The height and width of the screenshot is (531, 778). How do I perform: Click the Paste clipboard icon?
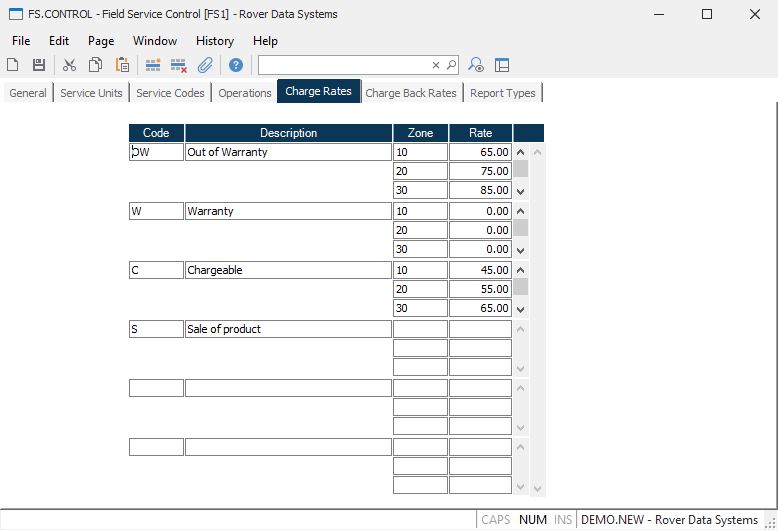[122, 65]
